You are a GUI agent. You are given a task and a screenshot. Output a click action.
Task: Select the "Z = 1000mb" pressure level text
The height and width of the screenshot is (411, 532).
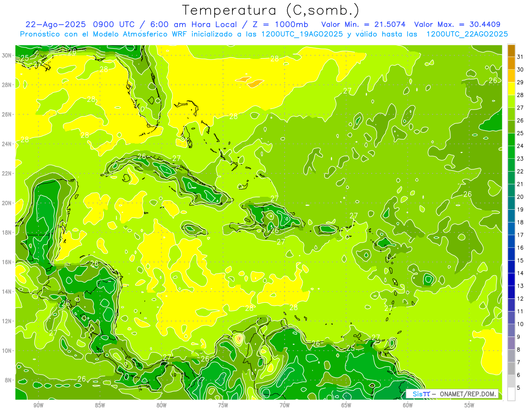[281, 24]
